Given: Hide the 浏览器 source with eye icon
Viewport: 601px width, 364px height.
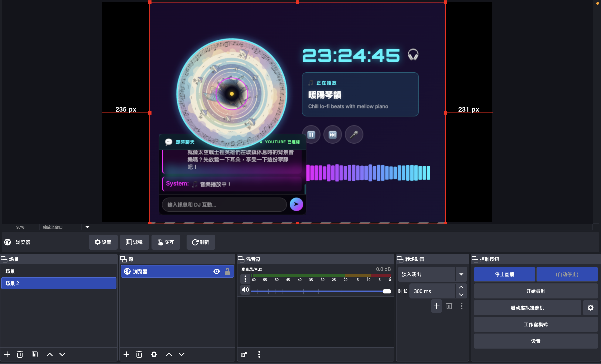Looking at the screenshot, I should (216, 271).
